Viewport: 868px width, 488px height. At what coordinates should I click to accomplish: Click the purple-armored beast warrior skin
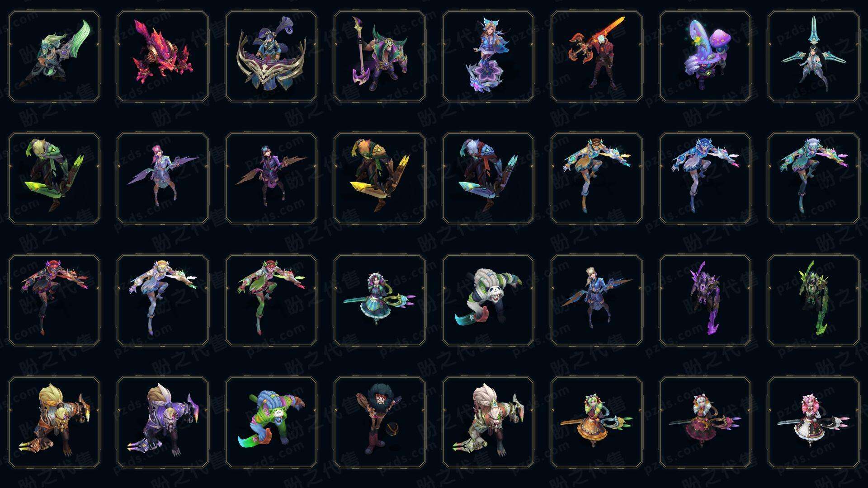[163, 422]
